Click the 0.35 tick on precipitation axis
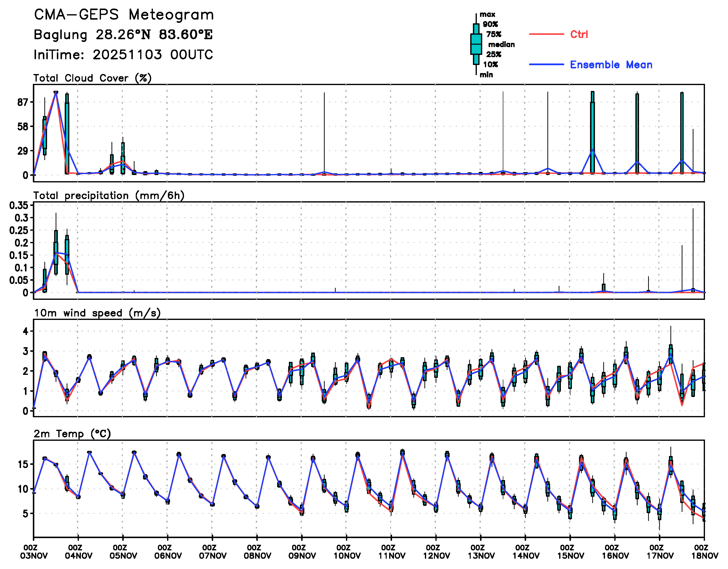Screen dimensions: 728x569 (x=19, y=205)
